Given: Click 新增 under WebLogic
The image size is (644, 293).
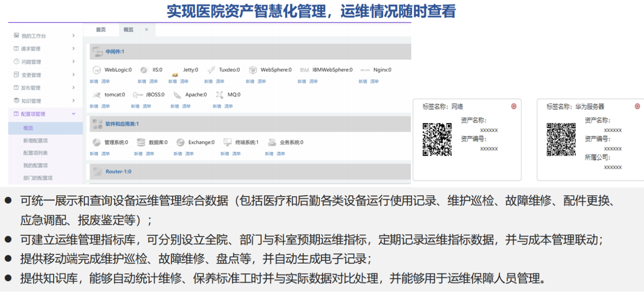Looking at the screenshot, I should (94, 81).
